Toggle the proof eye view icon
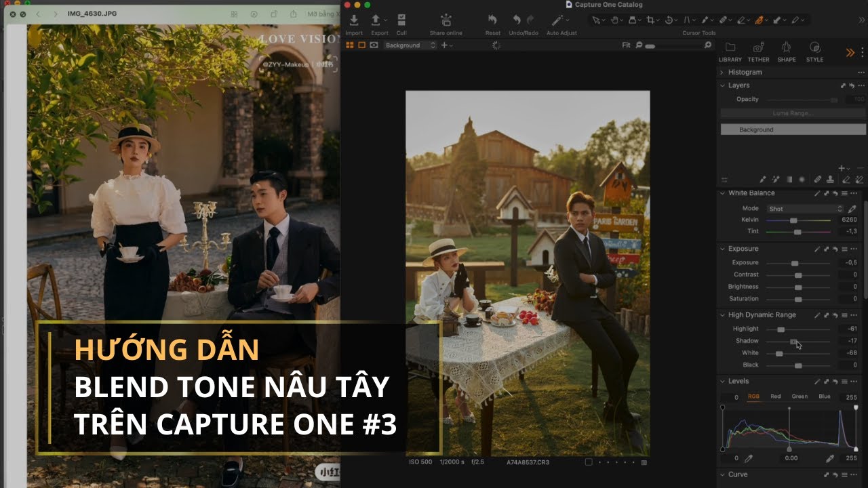Screen dimensions: 868x488 pyautogui.click(x=374, y=45)
